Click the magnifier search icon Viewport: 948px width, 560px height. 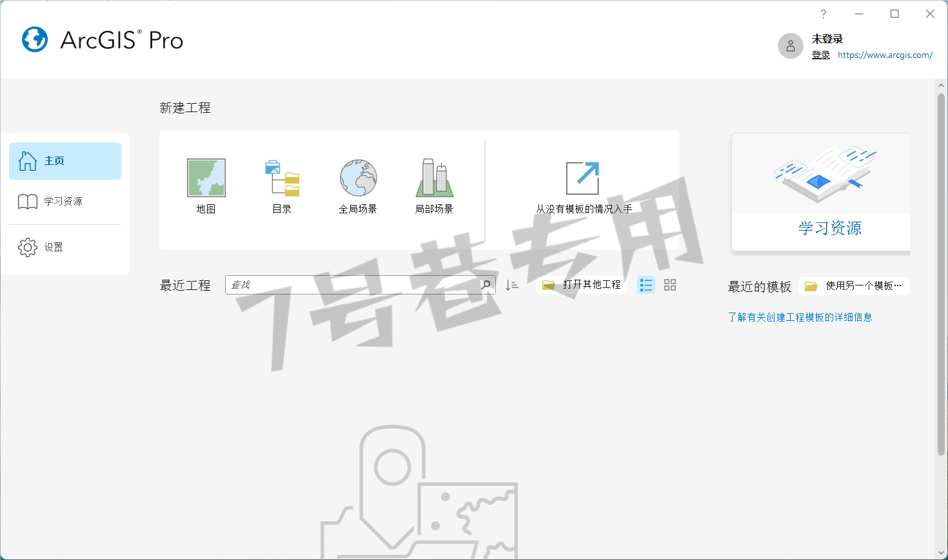(486, 285)
